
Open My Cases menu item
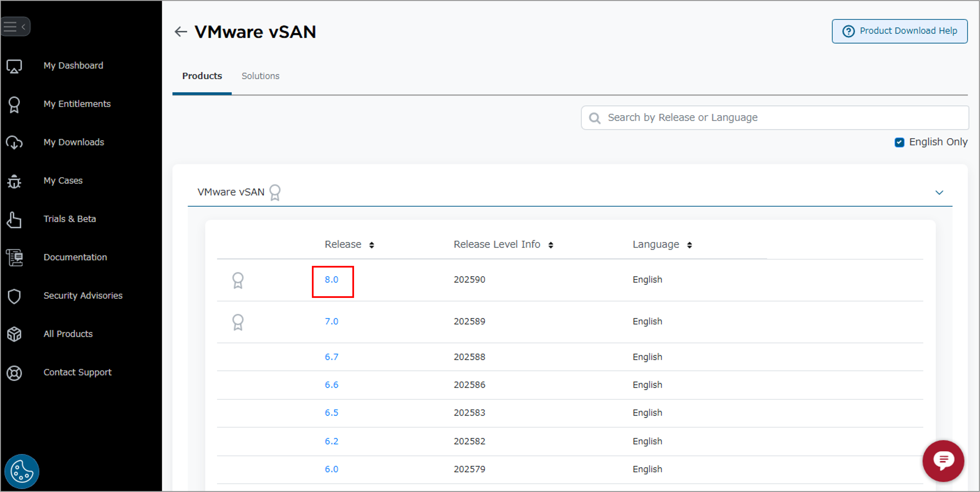63,181
